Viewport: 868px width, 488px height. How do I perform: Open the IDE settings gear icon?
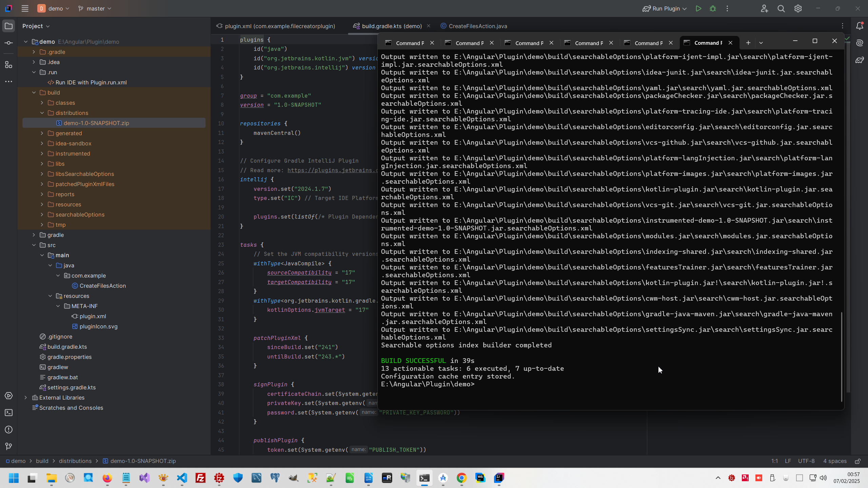click(798, 8)
